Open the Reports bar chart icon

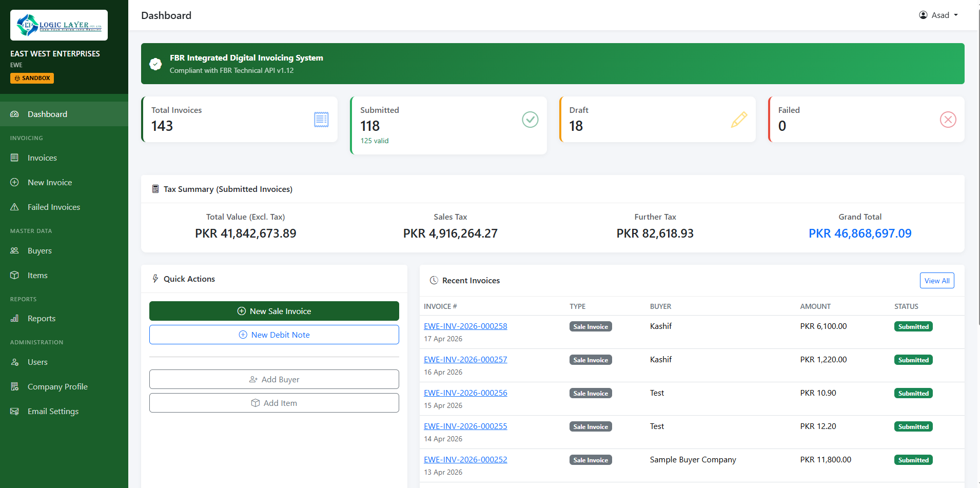tap(15, 318)
